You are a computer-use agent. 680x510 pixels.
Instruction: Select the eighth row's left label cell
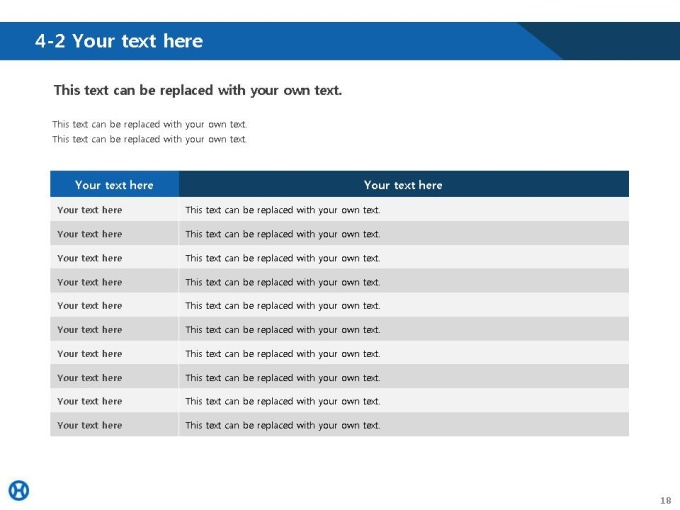click(114, 377)
